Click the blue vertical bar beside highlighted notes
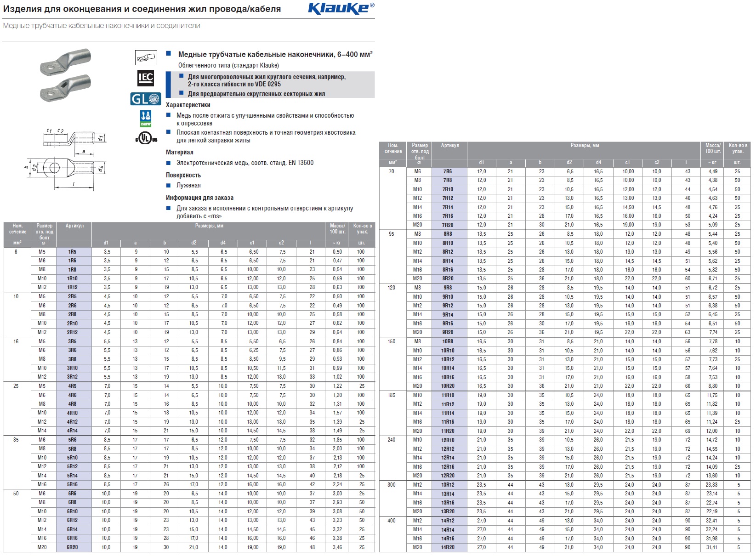756x556 pixels. point(169,84)
